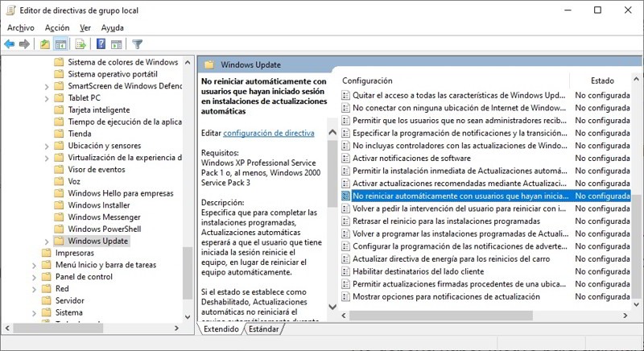
Task: Toggle the show/hide console tree icon
Action: coord(60,44)
